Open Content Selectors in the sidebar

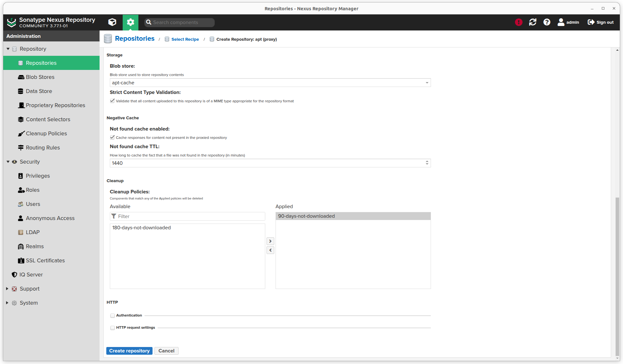[51, 119]
